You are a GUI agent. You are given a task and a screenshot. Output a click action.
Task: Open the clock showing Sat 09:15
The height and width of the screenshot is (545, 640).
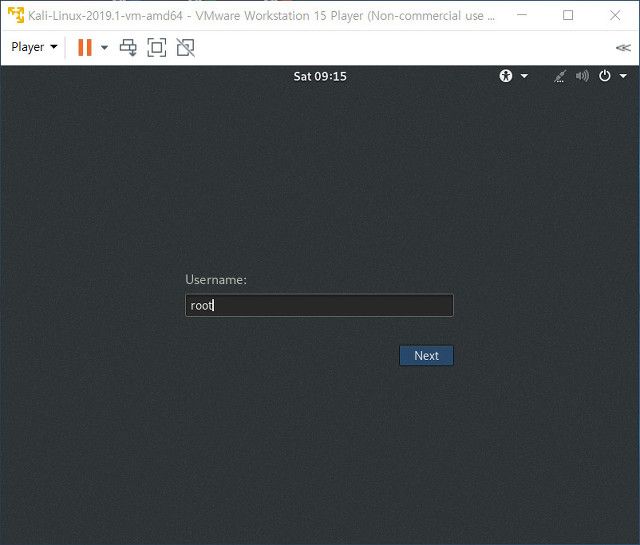(x=320, y=76)
